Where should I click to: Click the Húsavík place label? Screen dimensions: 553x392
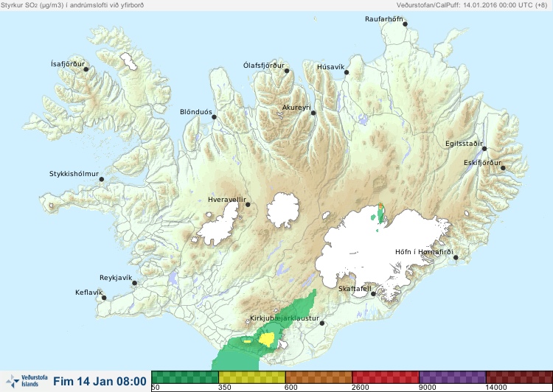(330, 67)
